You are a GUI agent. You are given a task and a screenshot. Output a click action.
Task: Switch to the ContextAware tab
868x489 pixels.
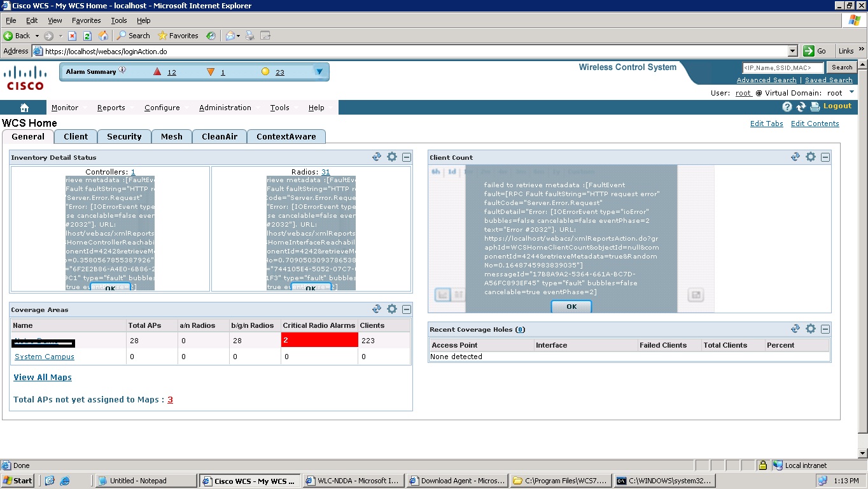pos(286,136)
